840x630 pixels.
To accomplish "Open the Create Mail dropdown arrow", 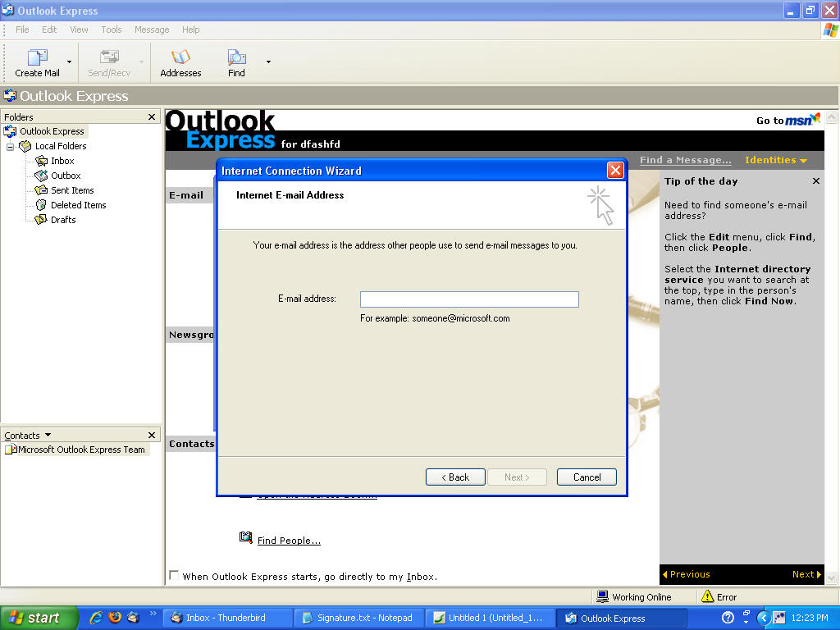I will [69, 62].
